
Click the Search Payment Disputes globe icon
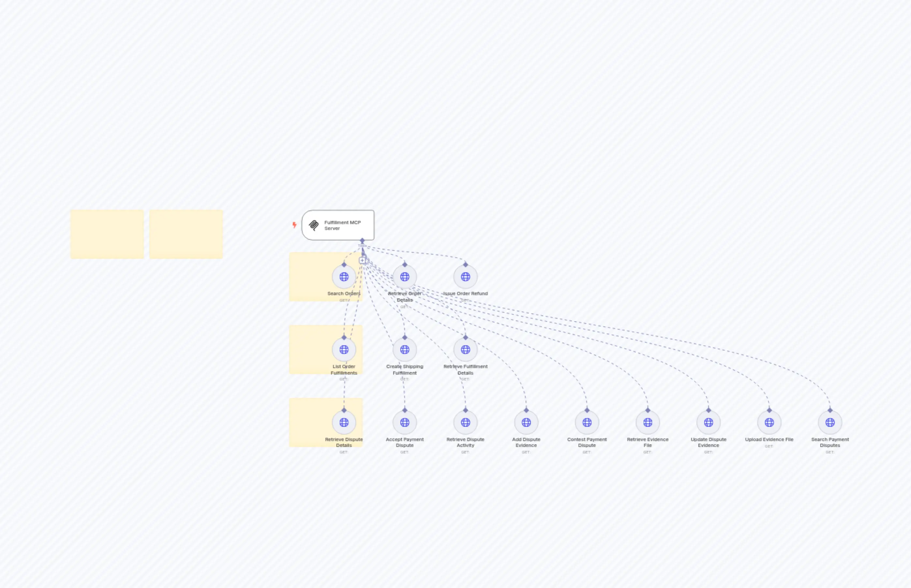tap(830, 422)
